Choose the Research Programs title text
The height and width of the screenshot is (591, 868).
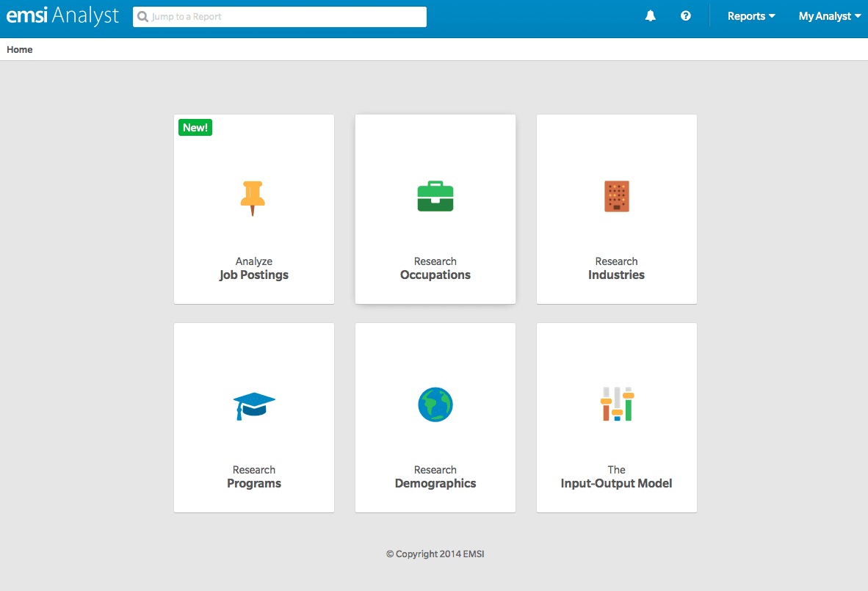coord(254,477)
